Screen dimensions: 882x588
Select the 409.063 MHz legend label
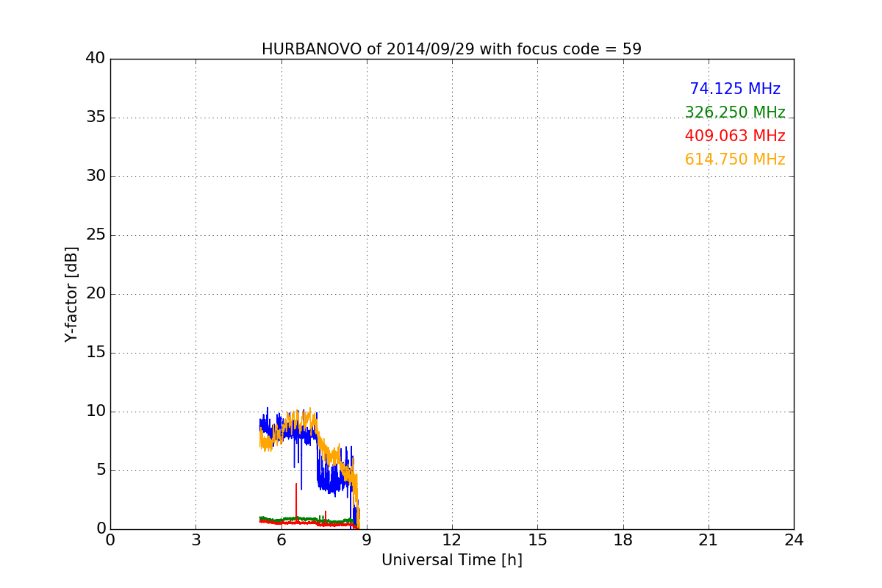point(735,136)
